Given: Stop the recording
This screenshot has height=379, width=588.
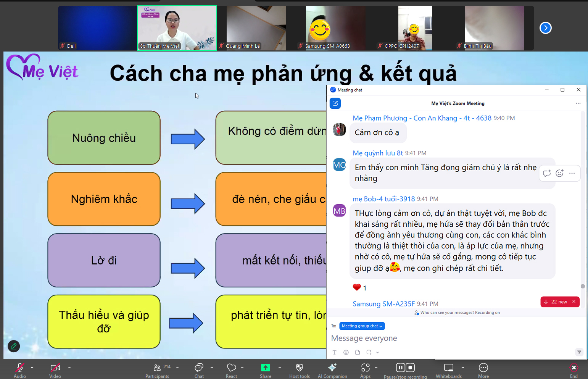Looking at the screenshot, I should pyautogui.click(x=410, y=368).
